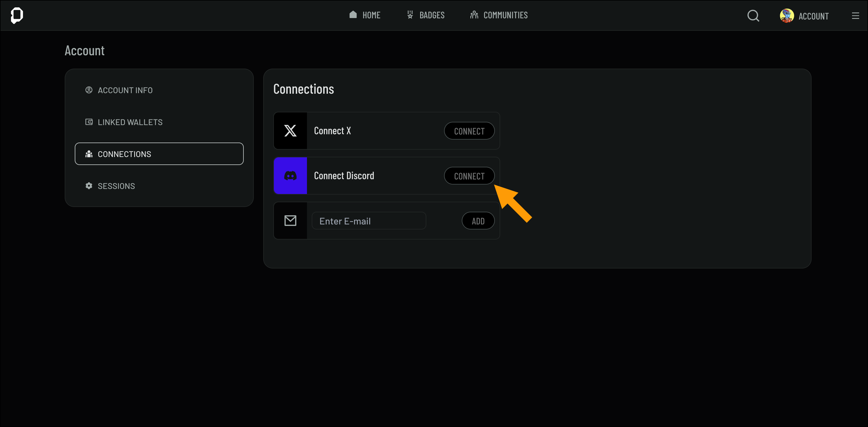Click the Badges medal icon
This screenshot has width=868, height=427.
pos(410,14)
